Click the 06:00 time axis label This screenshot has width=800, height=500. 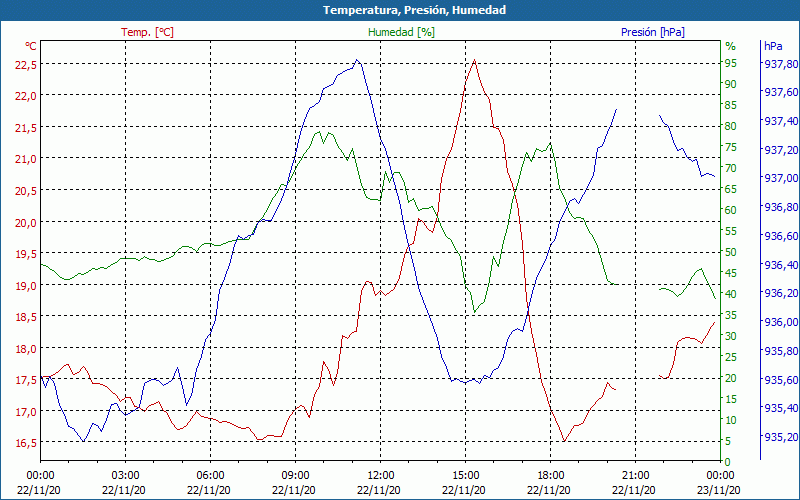tap(210, 474)
